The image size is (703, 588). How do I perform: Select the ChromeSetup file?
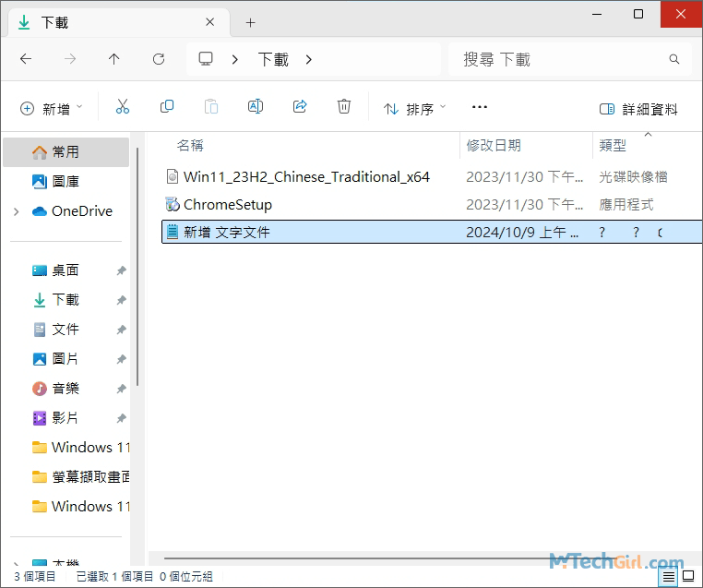[227, 205]
